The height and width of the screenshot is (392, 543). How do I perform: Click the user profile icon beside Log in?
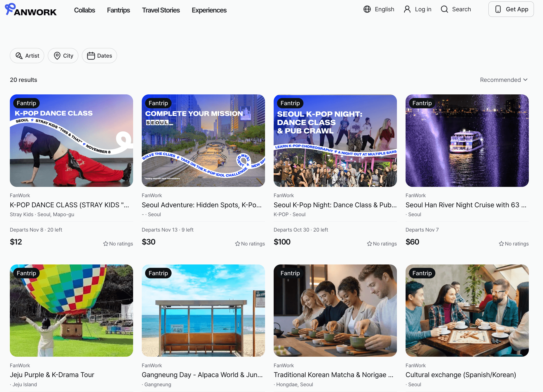(407, 9)
